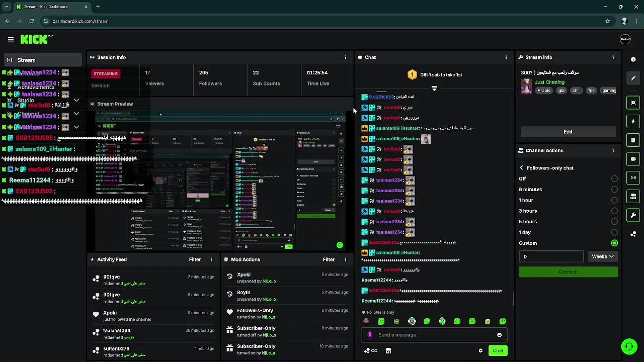
Task: Focus the Send a message field
Action: point(434,335)
